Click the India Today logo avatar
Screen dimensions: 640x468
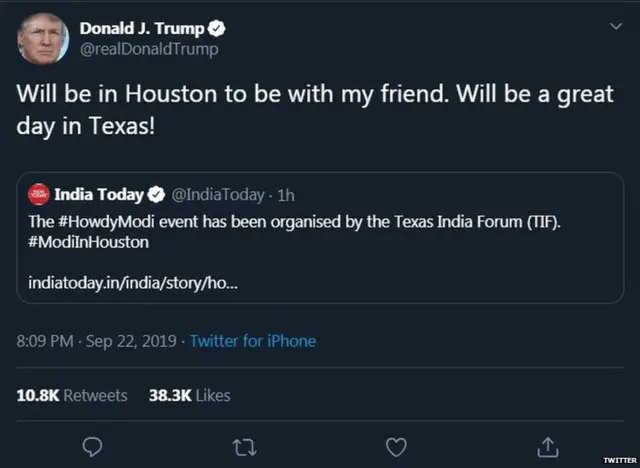tap(39, 194)
